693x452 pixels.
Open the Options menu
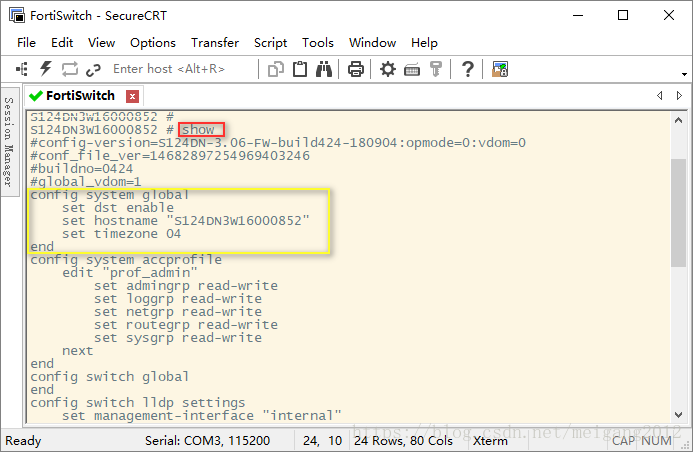(x=152, y=43)
